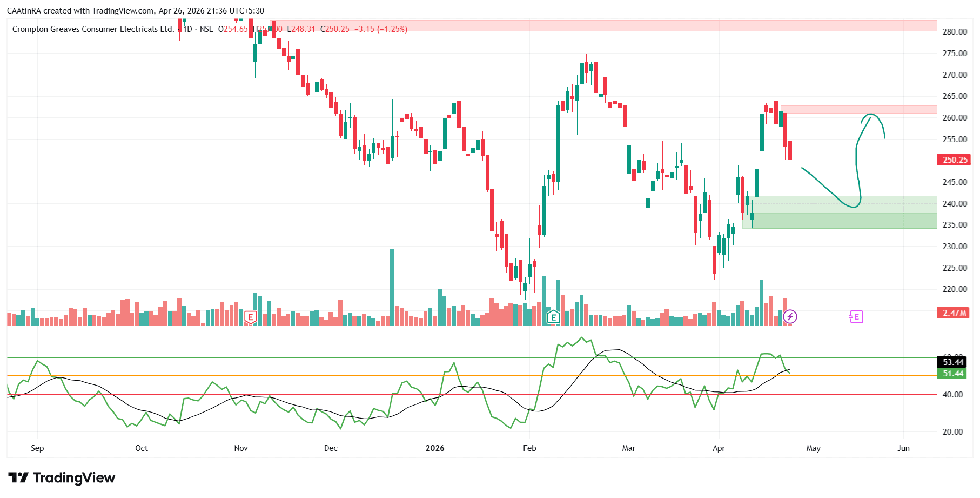The height and width of the screenshot is (498, 980).
Task: Click the Dec label on the time axis
Action: pyautogui.click(x=331, y=448)
